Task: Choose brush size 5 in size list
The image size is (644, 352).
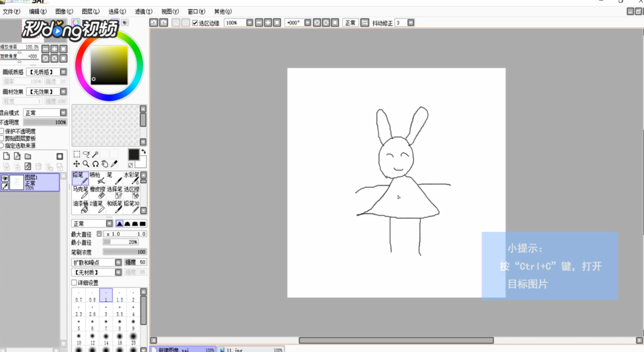Action: [x=79, y=325]
